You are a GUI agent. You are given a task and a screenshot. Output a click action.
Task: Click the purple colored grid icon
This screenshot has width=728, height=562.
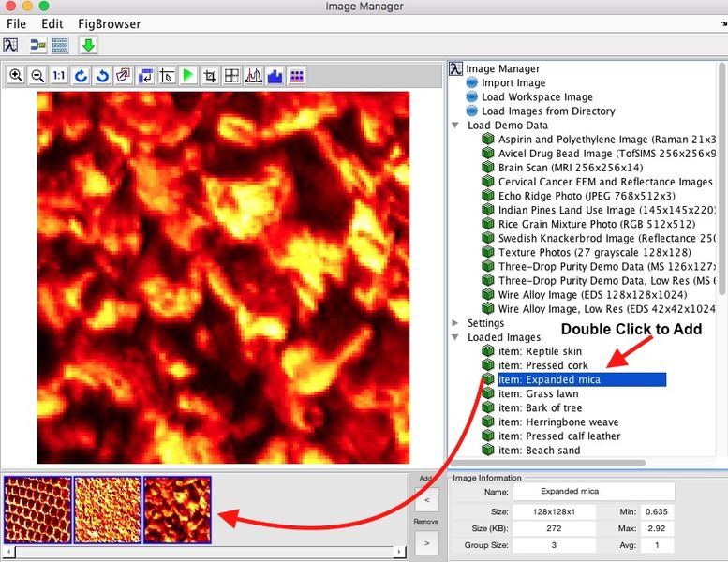[296, 76]
